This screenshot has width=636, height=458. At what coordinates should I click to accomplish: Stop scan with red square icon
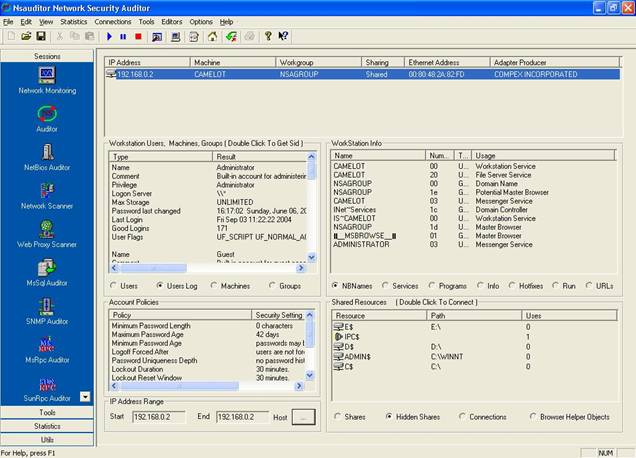(x=138, y=37)
